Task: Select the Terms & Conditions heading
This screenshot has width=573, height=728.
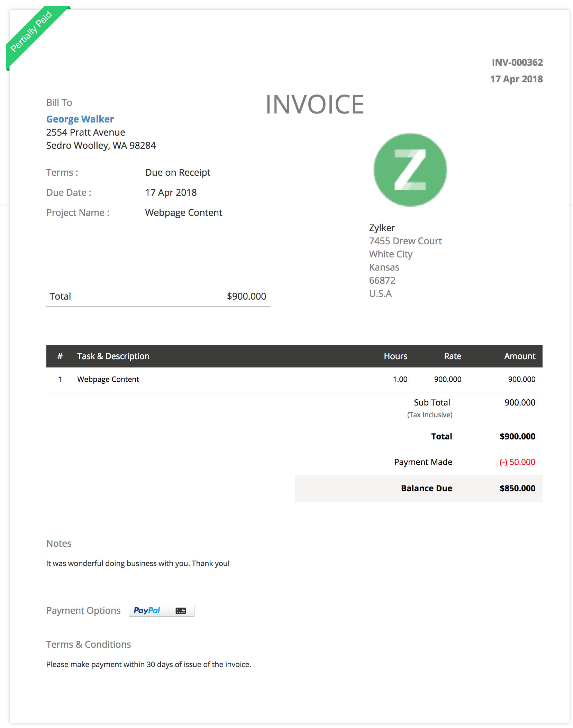Action: [x=88, y=644]
